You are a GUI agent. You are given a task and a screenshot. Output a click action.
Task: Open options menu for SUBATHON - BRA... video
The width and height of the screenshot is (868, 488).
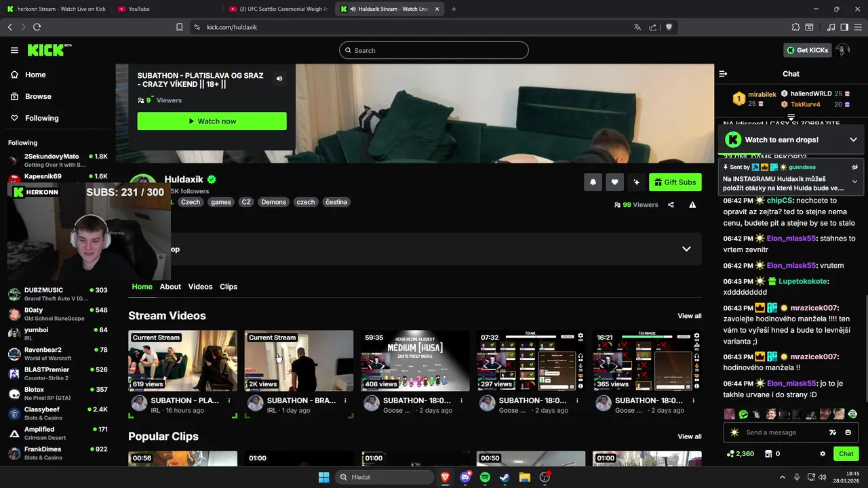pyautogui.click(x=345, y=401)
